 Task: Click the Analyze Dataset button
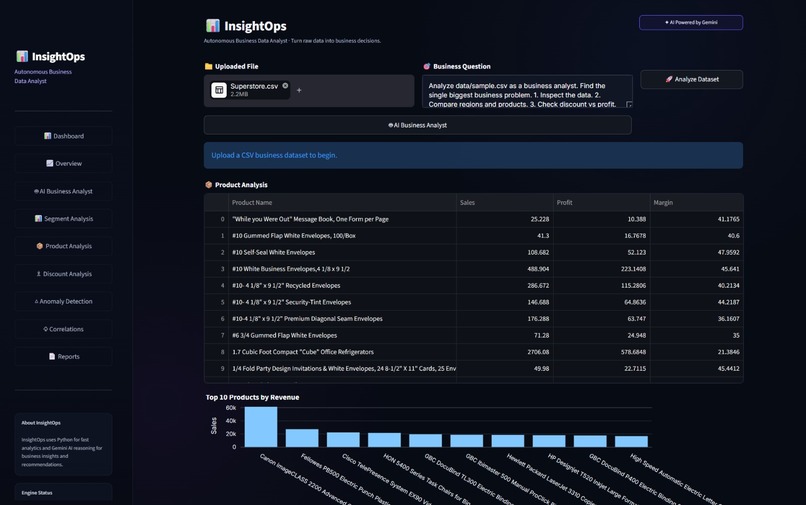tap(691, 79)
